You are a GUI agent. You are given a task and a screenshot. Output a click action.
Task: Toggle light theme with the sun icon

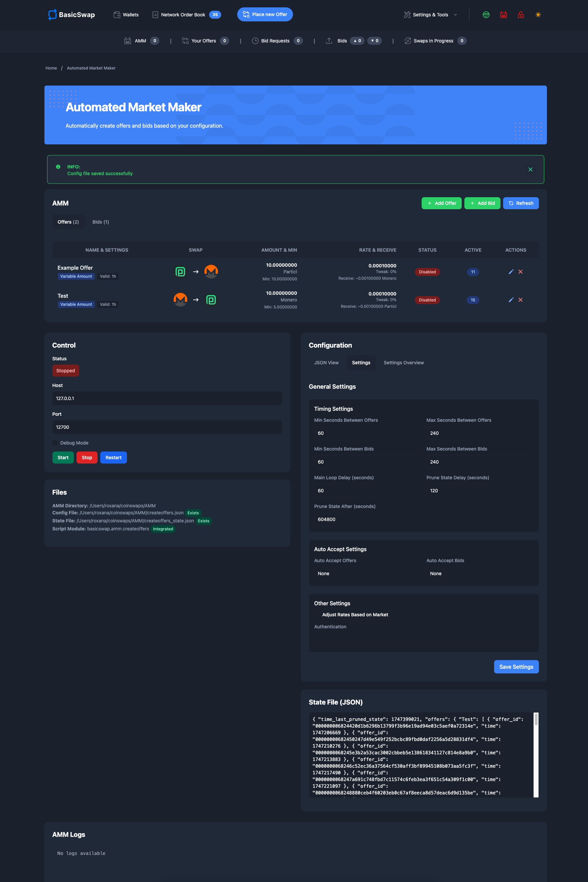coord(538,15)
